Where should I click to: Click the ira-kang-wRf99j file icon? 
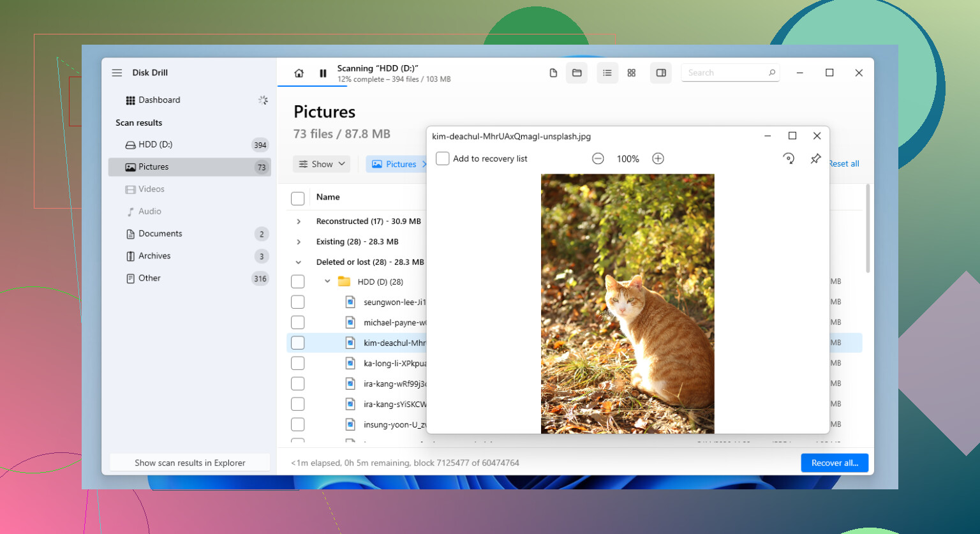click(x=350, y=383)
